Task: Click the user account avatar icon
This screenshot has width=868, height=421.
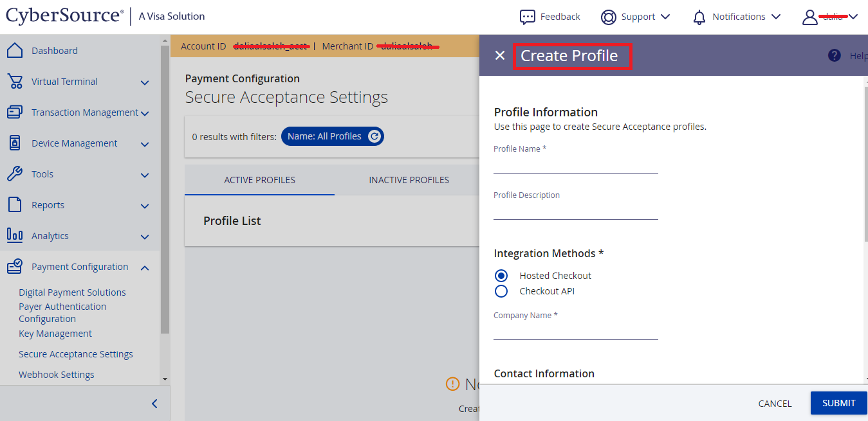Action: (809, 17)
